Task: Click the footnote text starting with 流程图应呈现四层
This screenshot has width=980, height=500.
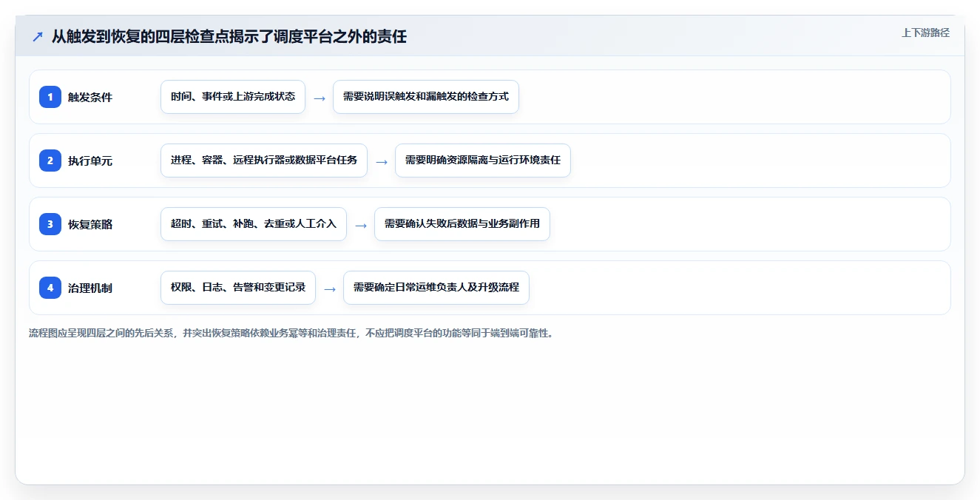Action: click(x=291, y=334)
